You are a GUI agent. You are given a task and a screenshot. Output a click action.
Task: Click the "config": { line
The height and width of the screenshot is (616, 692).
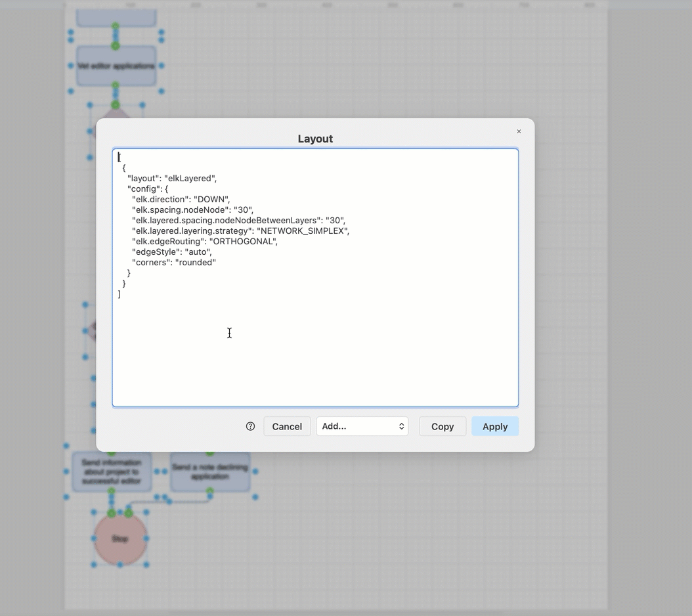click(148, 189)
